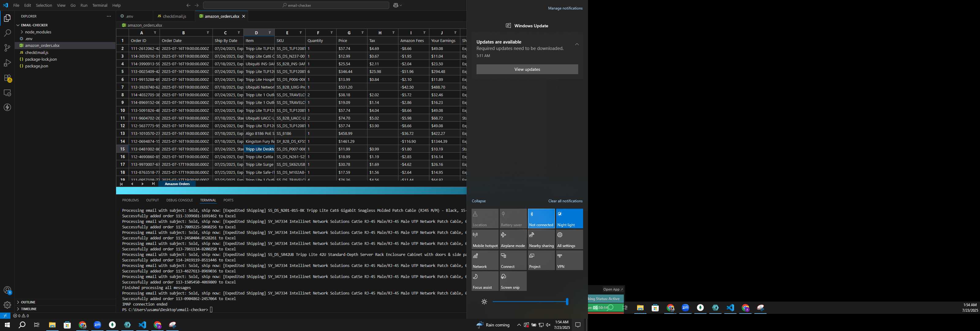Open the Windows Start menu
Image resolution: width=980 pixels, height=331 pixels.
(x=7, y=325)
